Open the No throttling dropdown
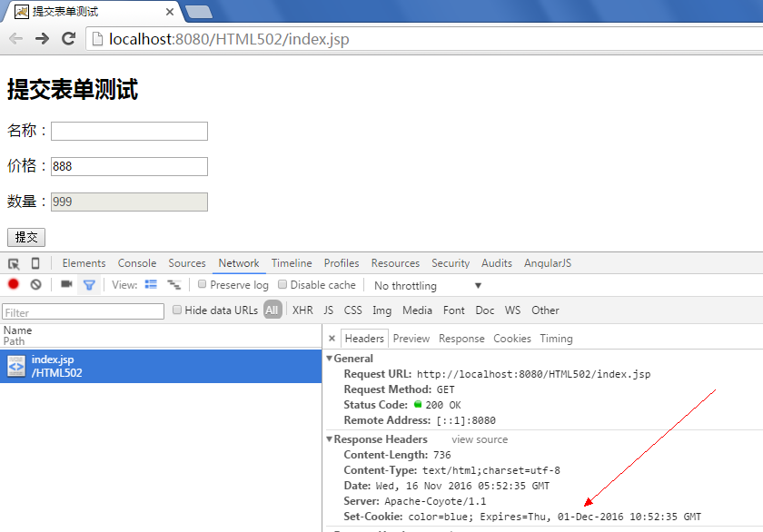This screenshot has width=763, height=532. pyautogui.click(x=428, y=285)
